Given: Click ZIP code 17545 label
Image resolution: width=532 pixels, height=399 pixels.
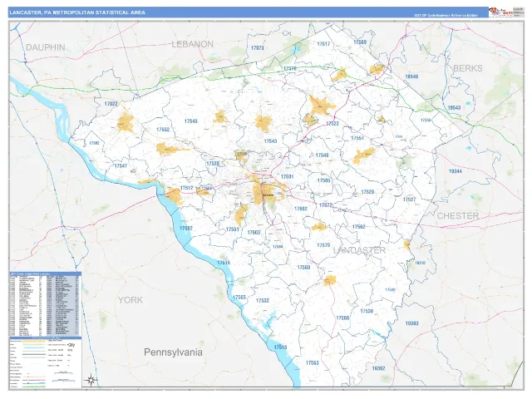Looking at the screenshot, I should click(x=190, y=121).
